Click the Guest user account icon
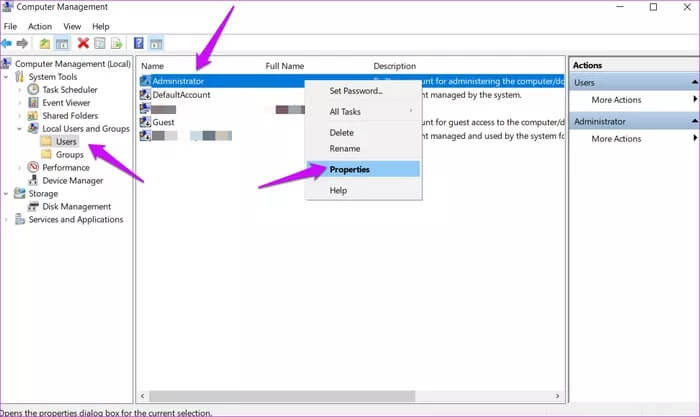700x417 pixels. (145, 122)
